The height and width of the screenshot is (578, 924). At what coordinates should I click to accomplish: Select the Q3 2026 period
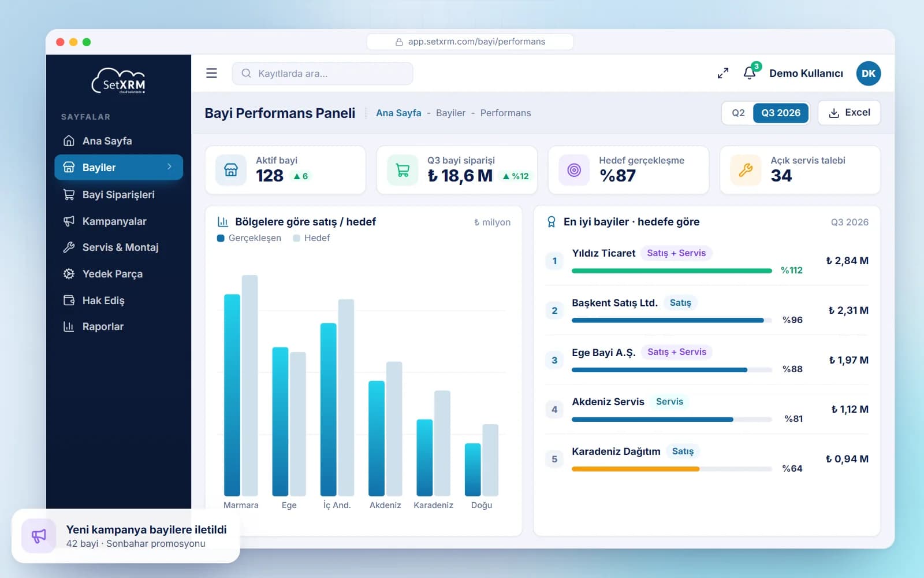(780, 113)
